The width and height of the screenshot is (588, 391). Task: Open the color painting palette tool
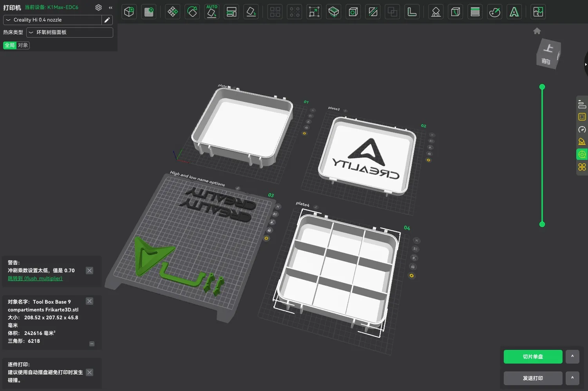coord(495,12)
